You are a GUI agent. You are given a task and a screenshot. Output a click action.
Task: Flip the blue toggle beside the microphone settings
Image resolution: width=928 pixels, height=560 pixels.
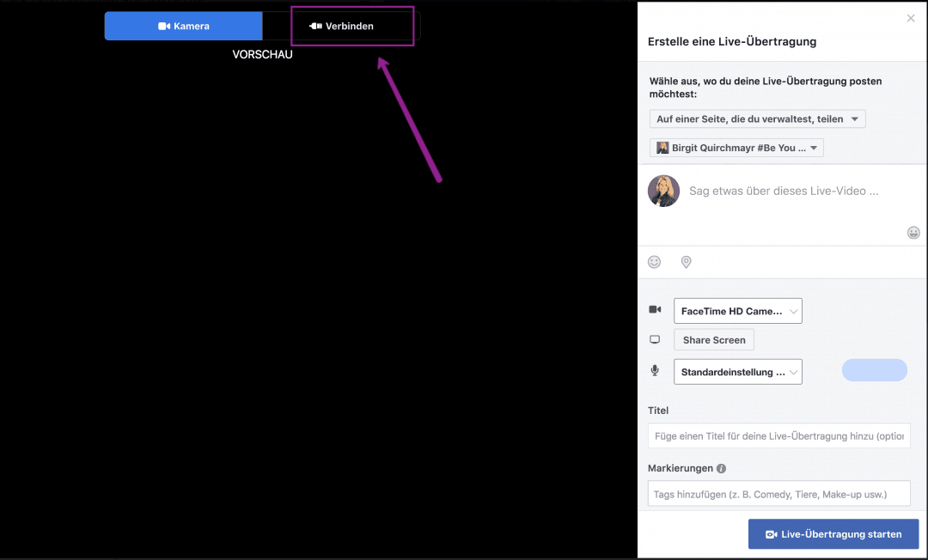[x=874, y=369]
